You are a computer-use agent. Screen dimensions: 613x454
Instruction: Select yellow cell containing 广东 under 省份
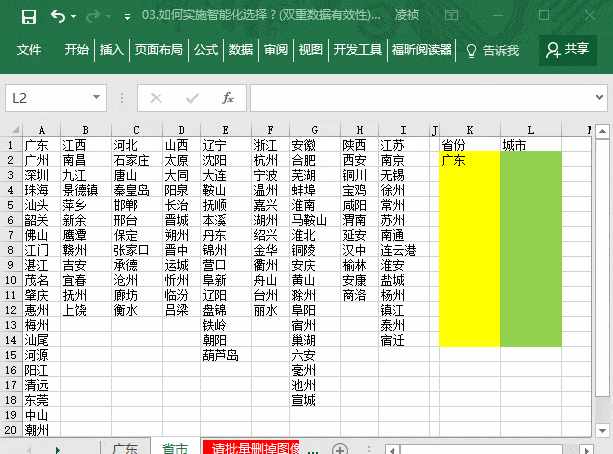(469, 159)
